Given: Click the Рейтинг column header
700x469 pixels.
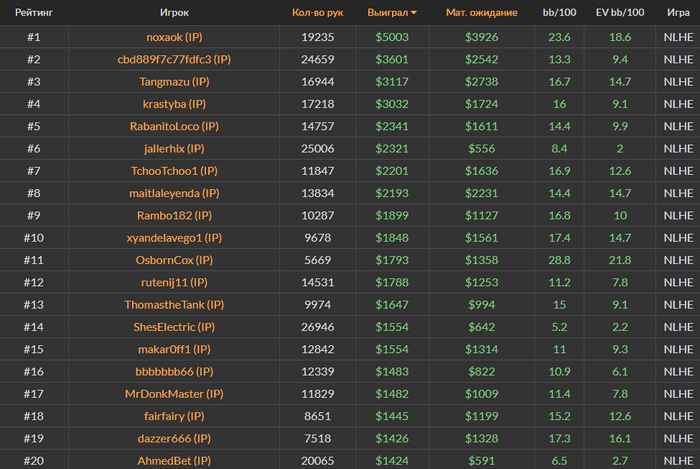Looking at the screenshot, I should pos(34,12).
